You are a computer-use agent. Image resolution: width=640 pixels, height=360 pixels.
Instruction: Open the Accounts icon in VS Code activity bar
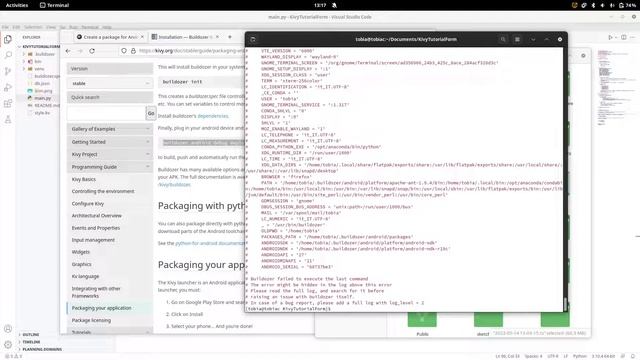click(x=8, y=329)
